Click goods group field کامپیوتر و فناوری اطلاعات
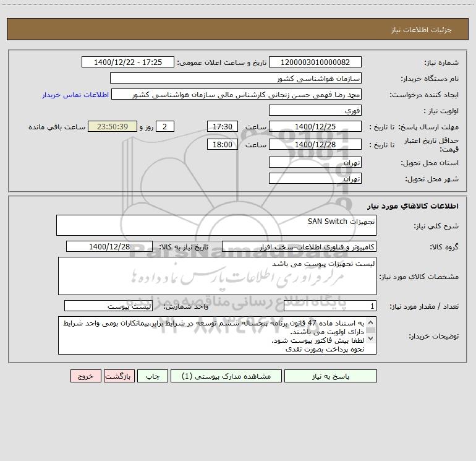This screenshot has width=476, height=461. point(299,246)
